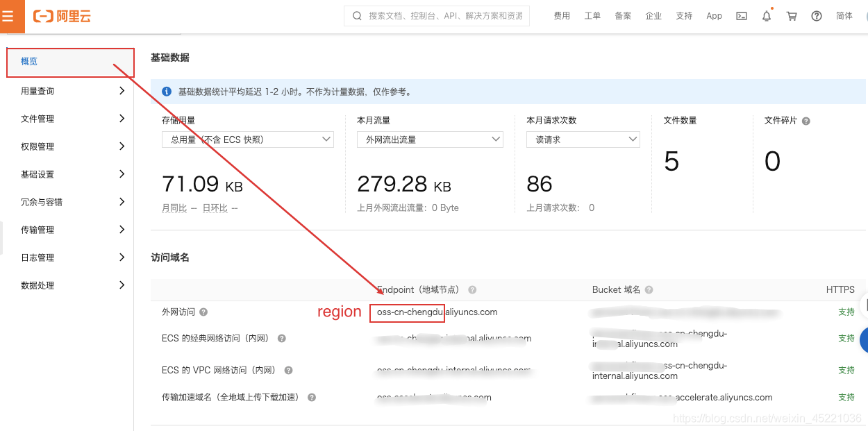Click the 基础数据 section heading
The image size is (868, 431).
pos(170,58)
